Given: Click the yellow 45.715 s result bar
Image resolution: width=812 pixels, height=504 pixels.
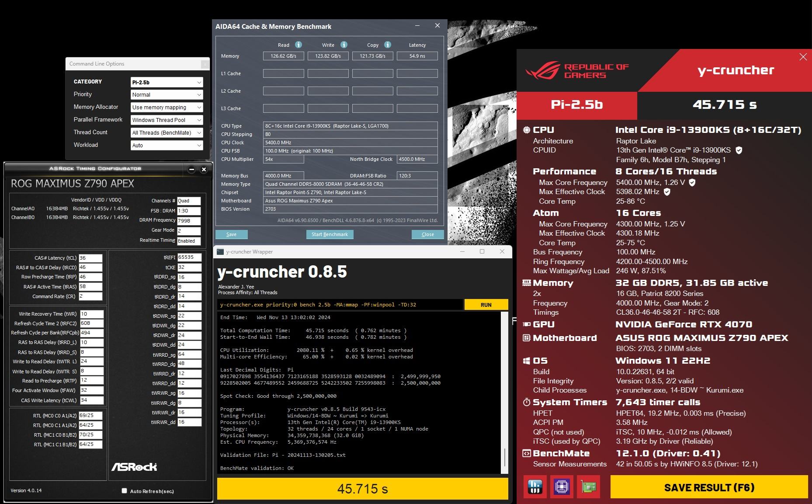Looking at the screenshot, I should pos(363,489).
